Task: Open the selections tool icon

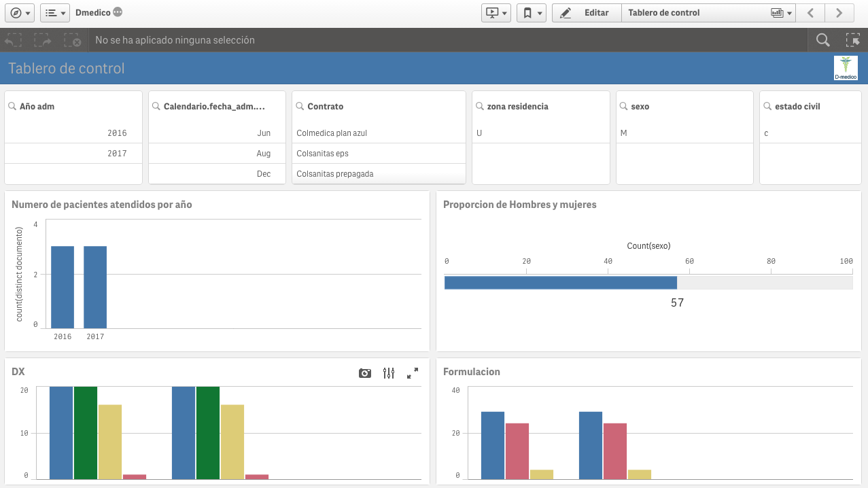Action: tap(852, 40)
